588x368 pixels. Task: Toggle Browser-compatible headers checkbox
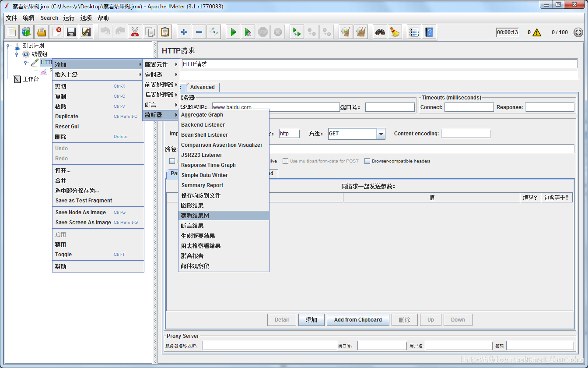pos(367,161)
